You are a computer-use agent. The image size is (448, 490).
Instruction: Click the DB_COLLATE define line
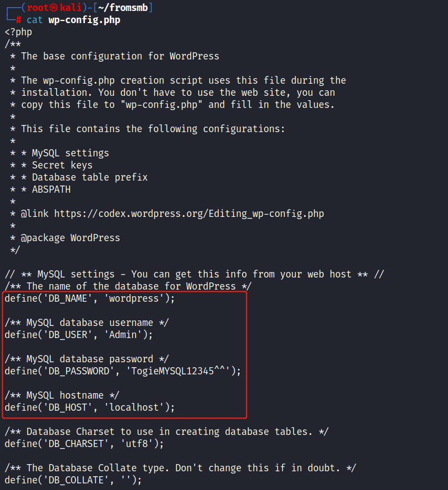[73, 480]
